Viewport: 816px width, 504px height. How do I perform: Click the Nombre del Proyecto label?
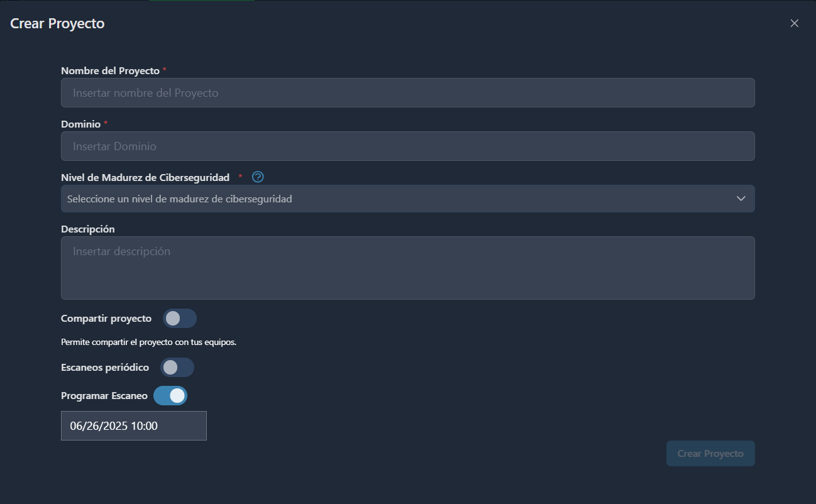tap(110, 71)
